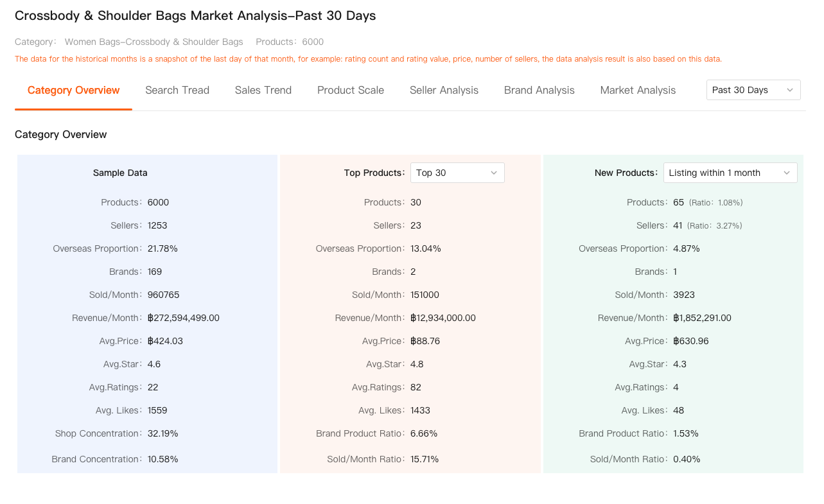Image resolution: width=824 pixels, height=504 pixels.
Task: Switch to the Search Tread tab
Action: tap(177, 90)
